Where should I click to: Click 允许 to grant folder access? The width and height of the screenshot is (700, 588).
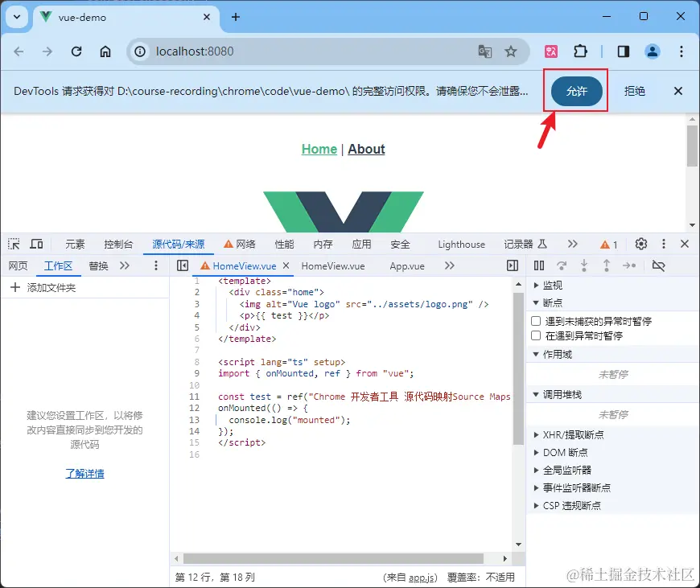coord(577,91)
